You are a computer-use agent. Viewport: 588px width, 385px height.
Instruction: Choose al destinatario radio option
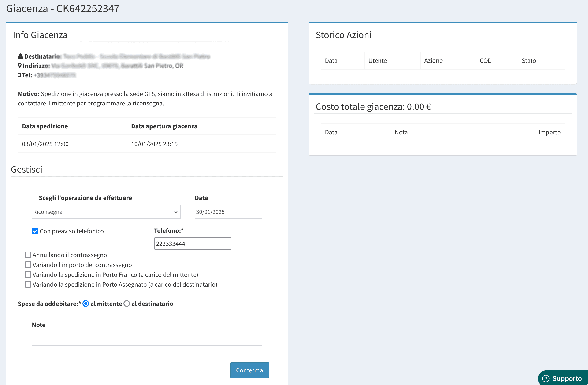pos(127,304)
